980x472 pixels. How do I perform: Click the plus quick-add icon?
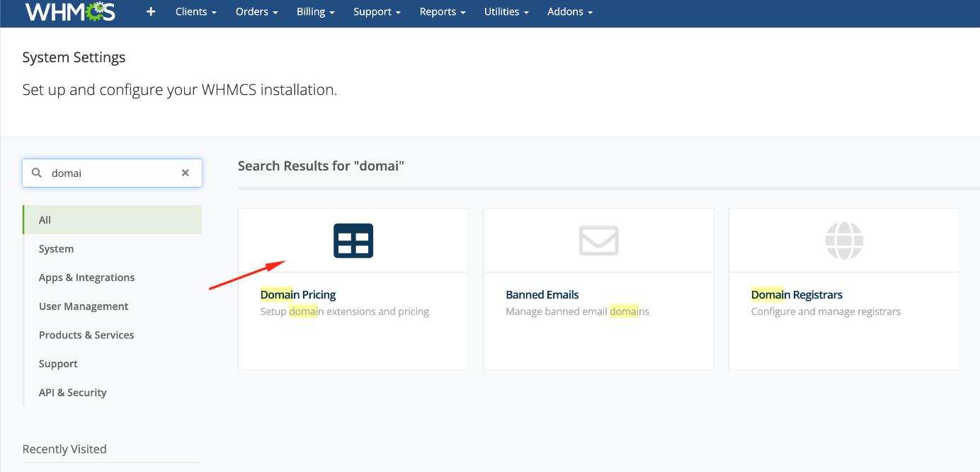click(x=151, y=12)
